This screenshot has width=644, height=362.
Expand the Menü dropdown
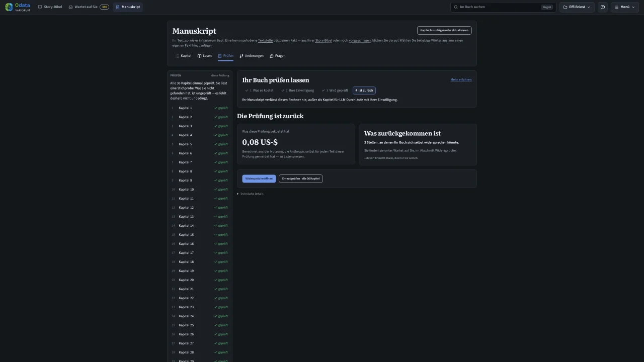[x=625, y=7]
